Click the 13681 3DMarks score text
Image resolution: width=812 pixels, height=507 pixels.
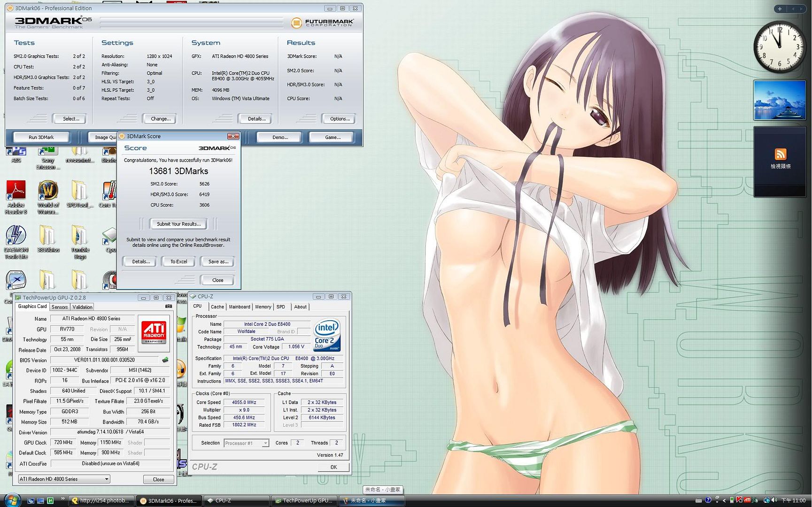coord(178,171)
